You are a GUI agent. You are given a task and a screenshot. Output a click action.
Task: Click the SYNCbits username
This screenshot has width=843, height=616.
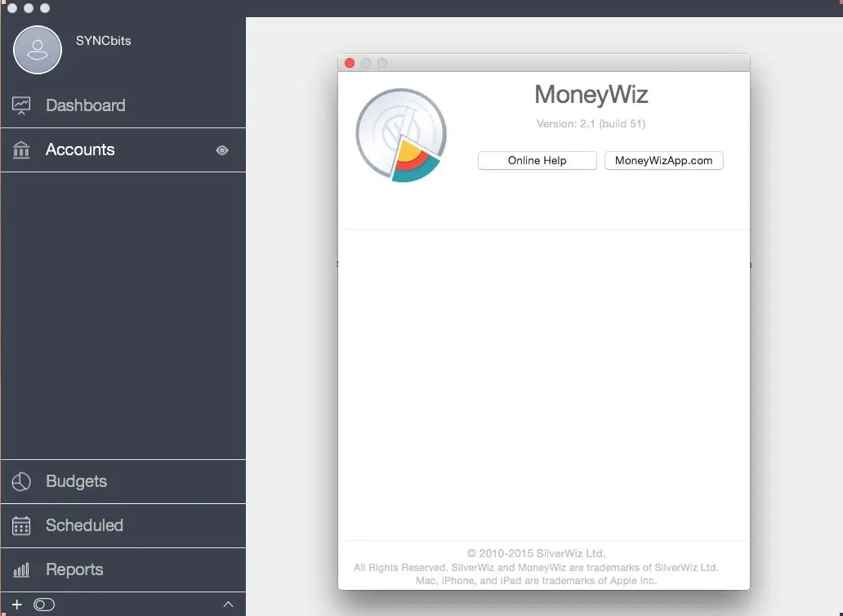click(x=103, y=41)
